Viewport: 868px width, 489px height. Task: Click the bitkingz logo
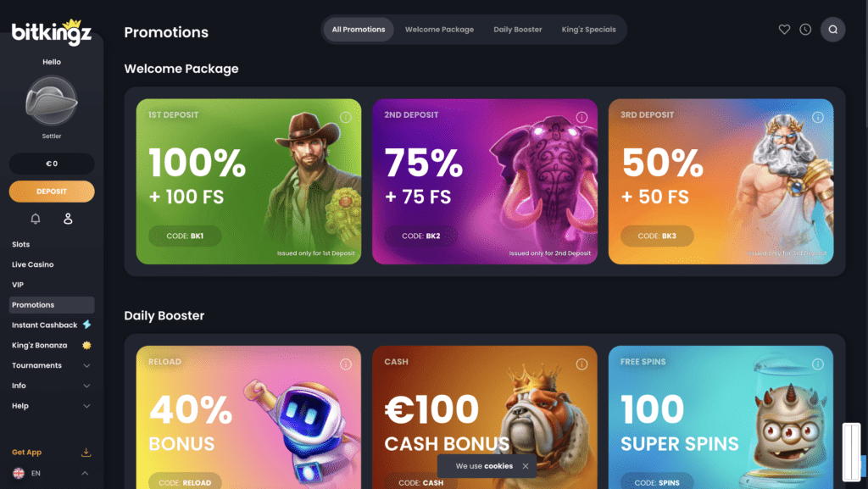(52, 32)
